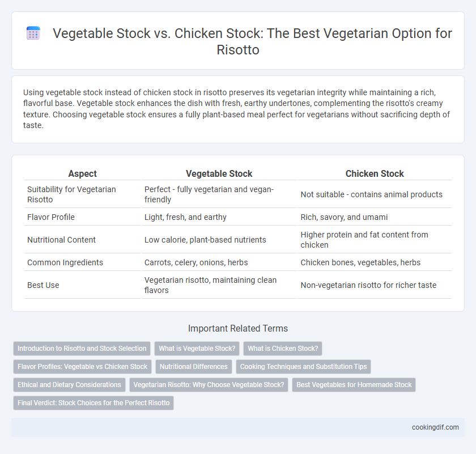This screenshot has height=454, width=476.
Task: Click the Common Ingredients row label
Action: (65, 262)
